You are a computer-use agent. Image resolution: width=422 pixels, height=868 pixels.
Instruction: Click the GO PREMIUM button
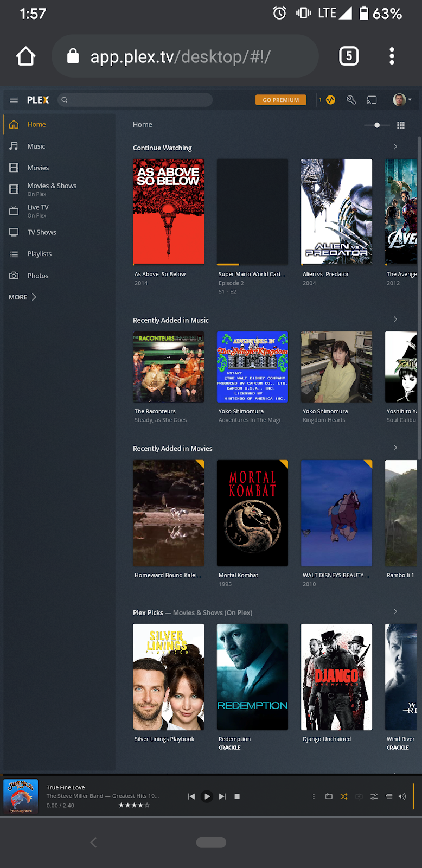pos(281,100)
